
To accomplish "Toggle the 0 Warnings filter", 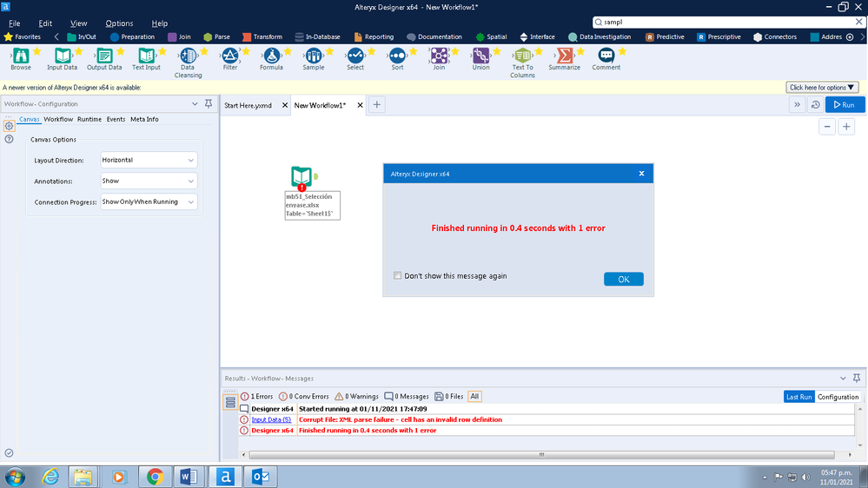I will pos(356,396).
